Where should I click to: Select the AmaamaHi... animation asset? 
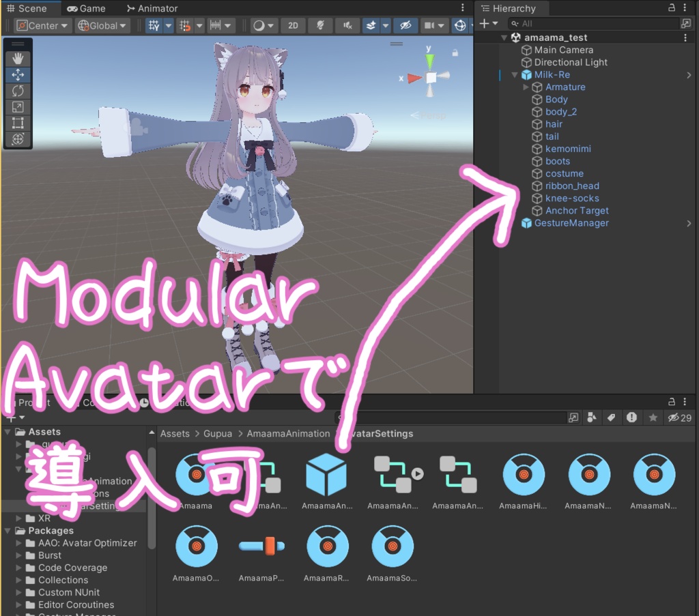click(x=524, y=482)
